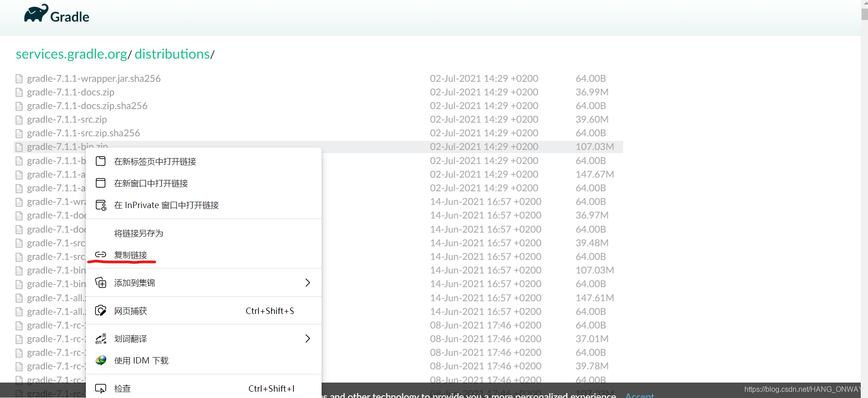Click file icon beside gradle-7.1.1-wrapper.jar.sha256
The width and height of the screenshot is (868, 398).
coord(19,79)
